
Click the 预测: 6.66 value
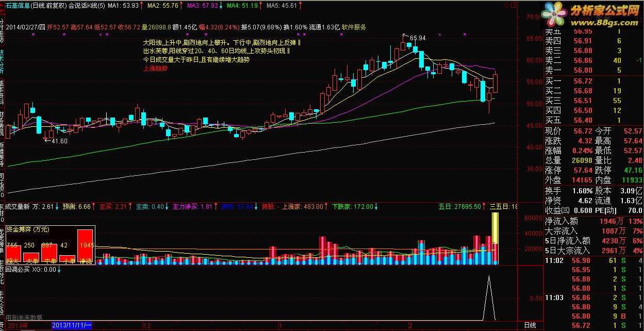pos(76,207)
